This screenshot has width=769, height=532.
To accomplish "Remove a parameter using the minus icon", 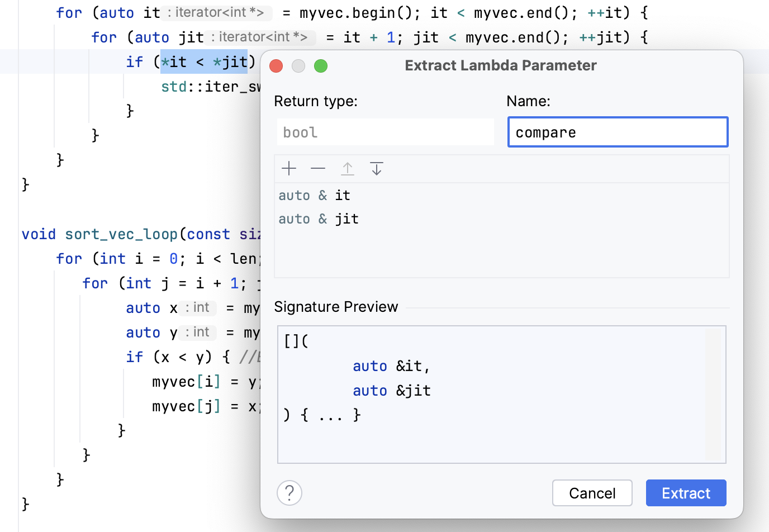I will click(318, 168).
